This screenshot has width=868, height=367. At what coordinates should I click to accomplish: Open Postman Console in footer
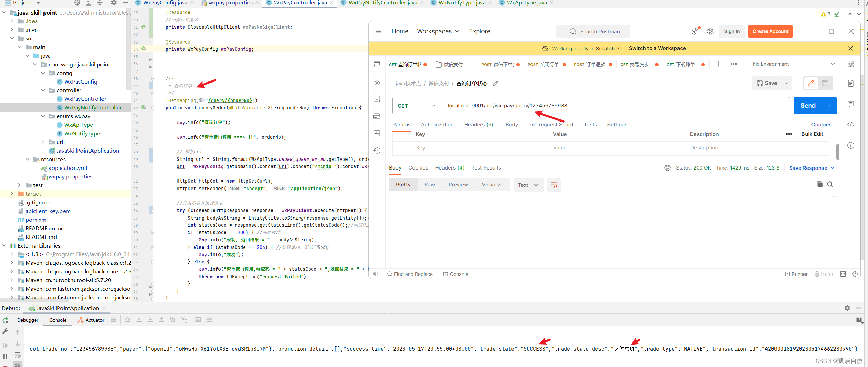click(456, 274)
